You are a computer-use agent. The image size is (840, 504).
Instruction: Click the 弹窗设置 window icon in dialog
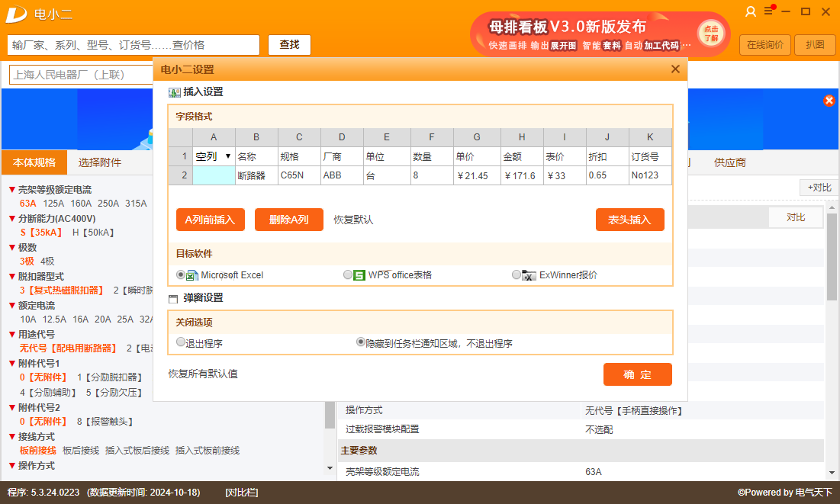pyautogui.click(x=173, y=297)
